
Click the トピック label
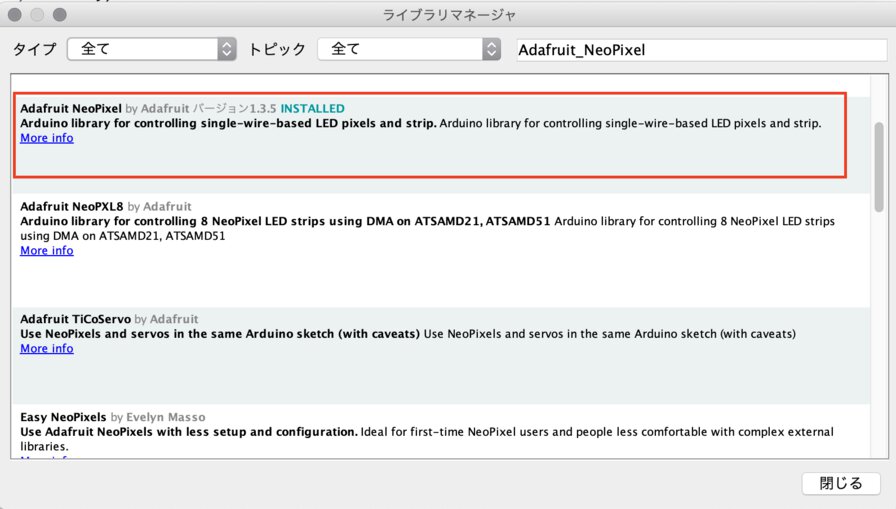click(x=277, y=49)
